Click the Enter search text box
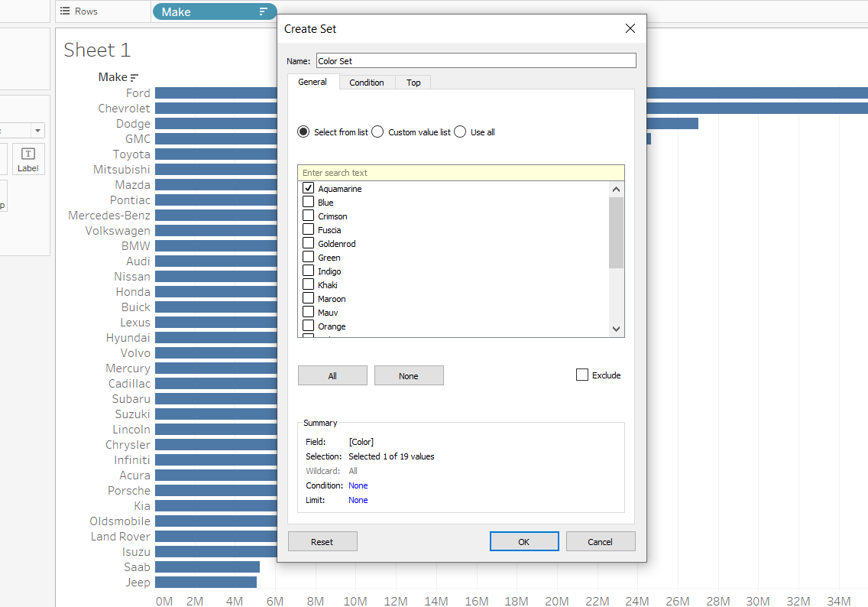Viewport: 868px width, 607px height. tap(461, 173)
